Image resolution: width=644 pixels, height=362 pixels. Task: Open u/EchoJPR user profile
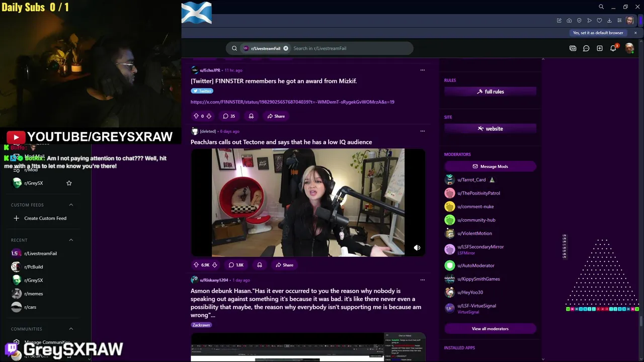[x=210, y=70]
